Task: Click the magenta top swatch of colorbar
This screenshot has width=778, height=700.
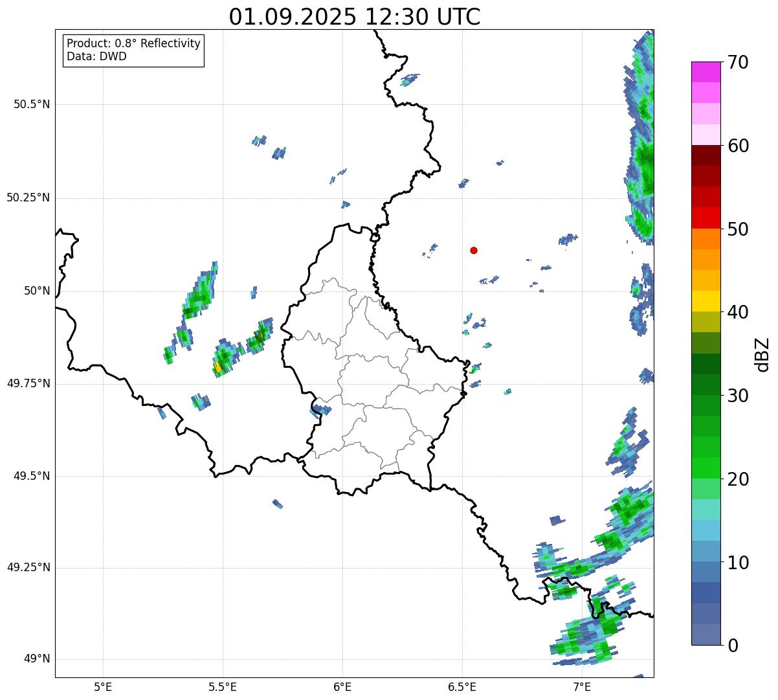Action: pyautogui.click(x=706, y=72)
